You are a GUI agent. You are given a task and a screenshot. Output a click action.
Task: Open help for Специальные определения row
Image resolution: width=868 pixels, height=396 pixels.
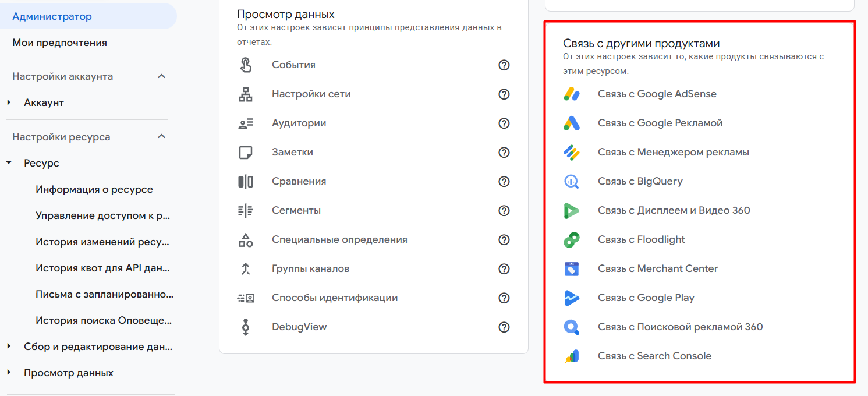[x=504, y=239]
